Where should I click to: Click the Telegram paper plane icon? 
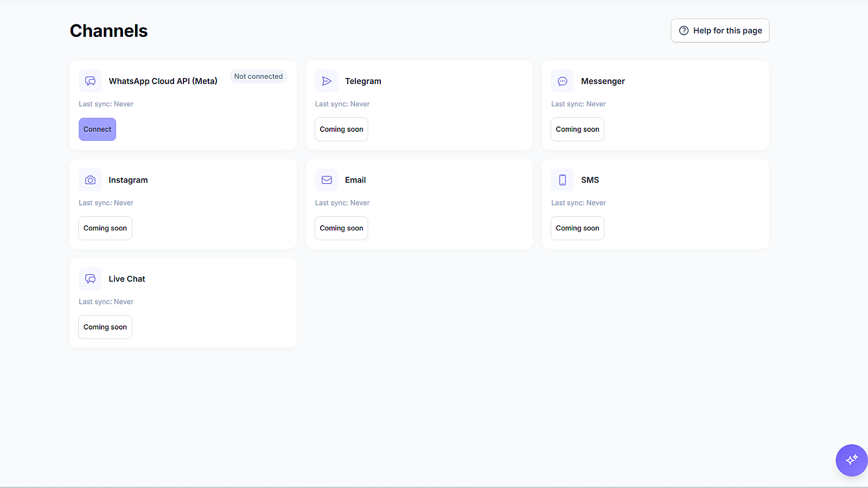click(327, 81)
